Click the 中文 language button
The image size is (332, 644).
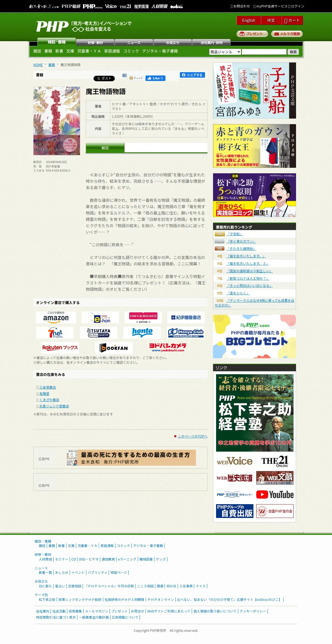271,20
